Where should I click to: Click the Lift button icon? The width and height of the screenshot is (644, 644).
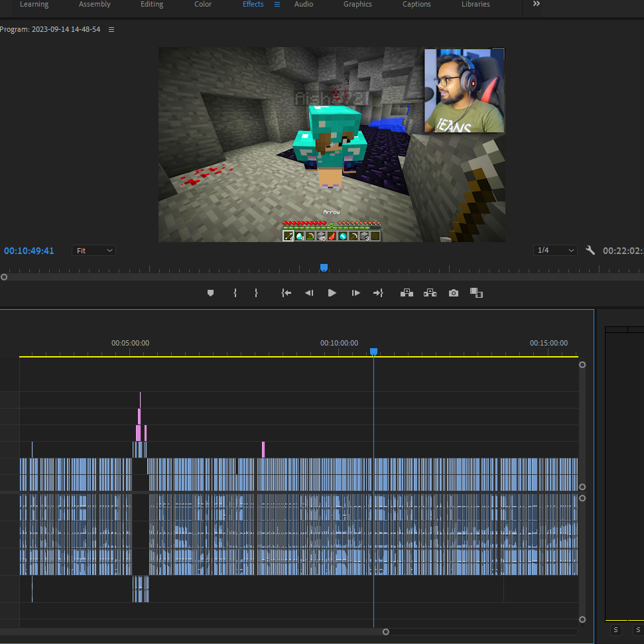(x=407, y=293)
